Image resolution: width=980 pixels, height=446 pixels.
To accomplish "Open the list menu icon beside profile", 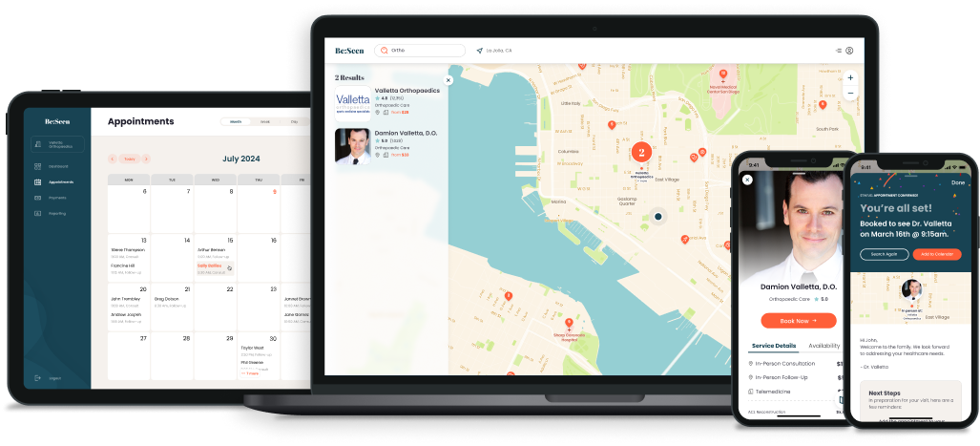I will [838, 51].
